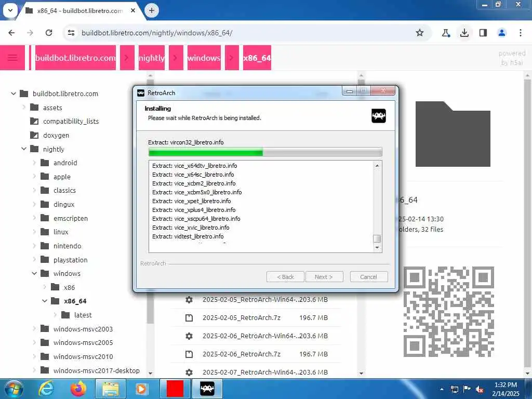This screenshot has height=399, width=532.
Task: Expand the classics folder in tree
Action: [x=34, y=190]
